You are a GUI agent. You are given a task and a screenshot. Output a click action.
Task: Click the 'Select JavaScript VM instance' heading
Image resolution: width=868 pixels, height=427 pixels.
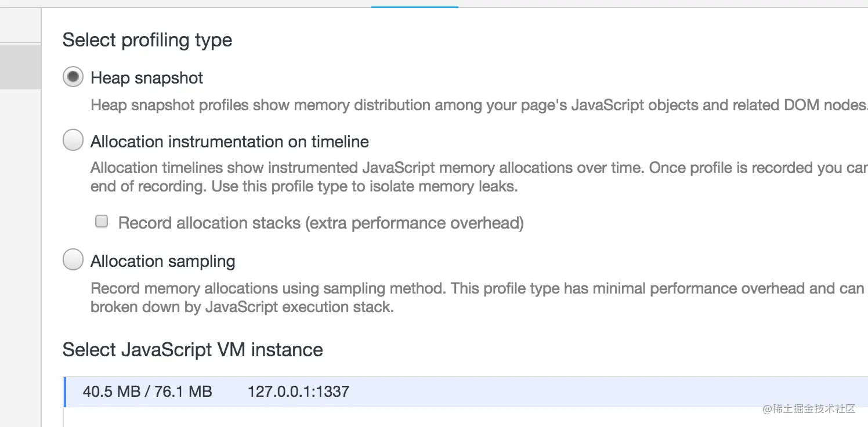click(x=193, y=350)
